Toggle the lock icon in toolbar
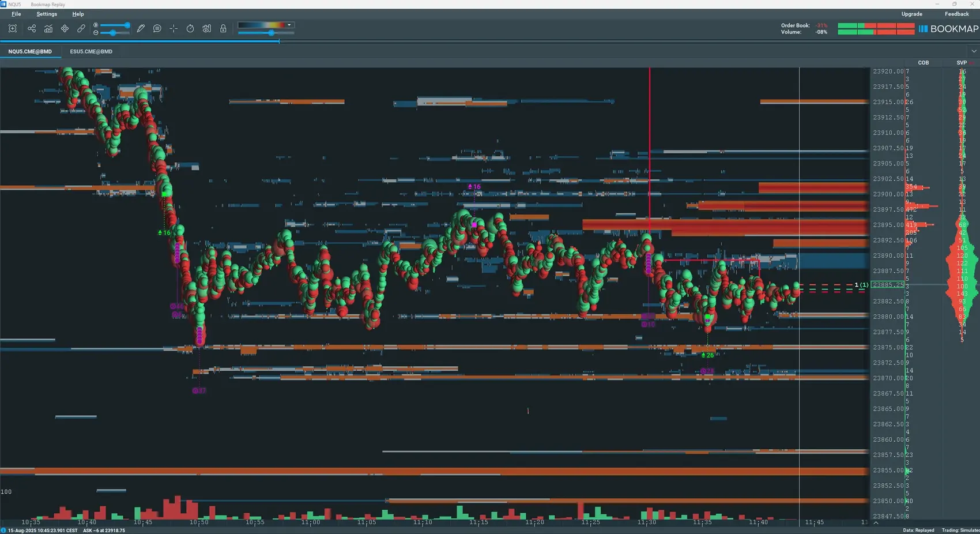Image resolution: width=980 pixels, height=534 pixels. tap(223, 28)
